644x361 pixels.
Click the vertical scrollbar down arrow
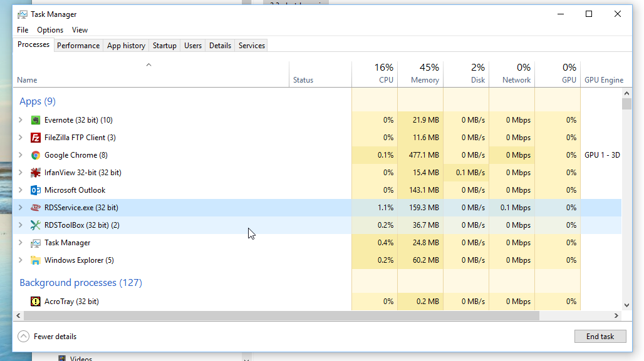click(x=626, y=305)
